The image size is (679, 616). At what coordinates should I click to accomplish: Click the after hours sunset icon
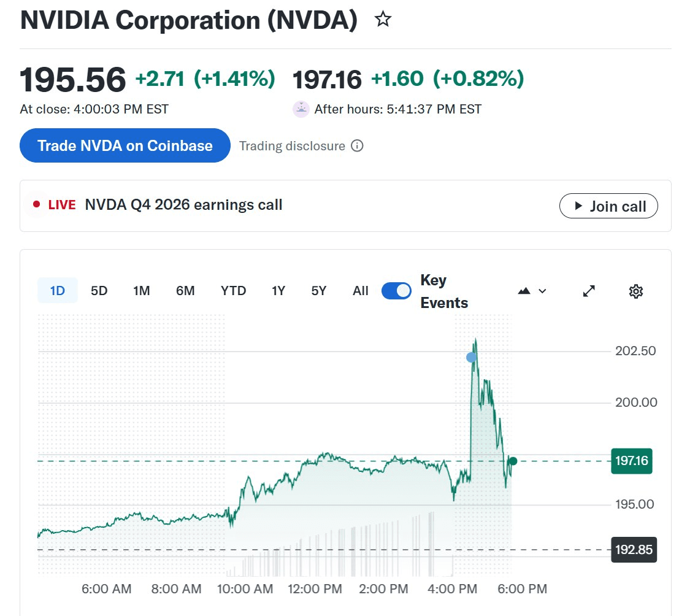click(x=301, y=109)
